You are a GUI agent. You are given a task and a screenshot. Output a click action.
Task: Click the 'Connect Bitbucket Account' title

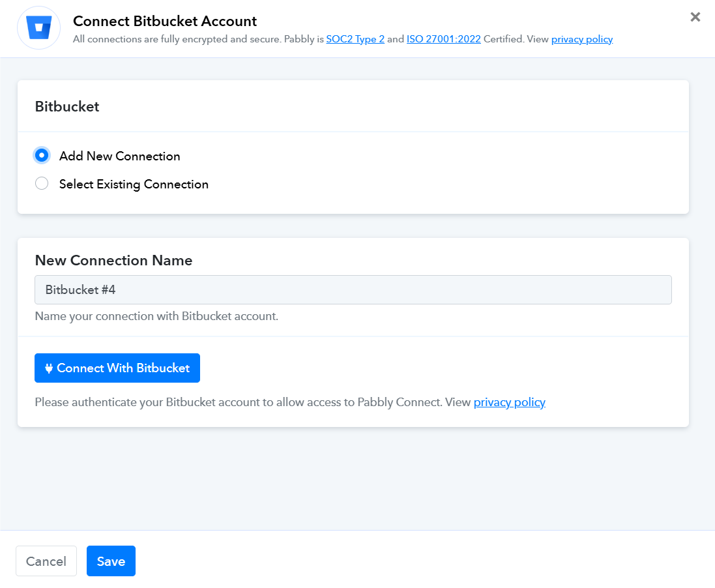coord(165,21)
